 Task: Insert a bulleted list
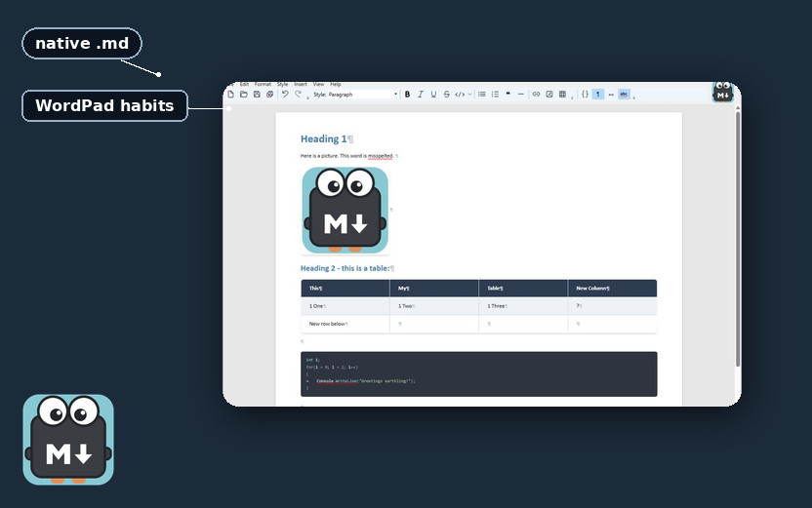(x=481, y=95)
